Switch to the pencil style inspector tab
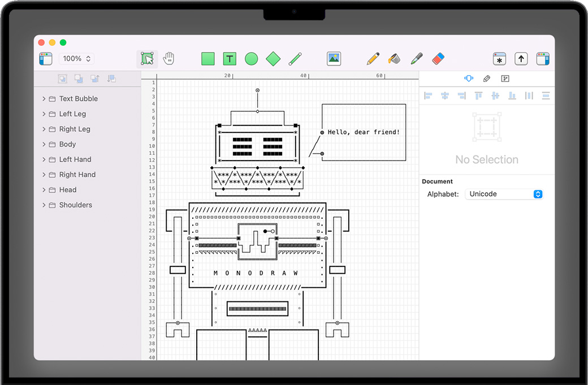This screenshot has width=588, height=385. pos(487,79)
